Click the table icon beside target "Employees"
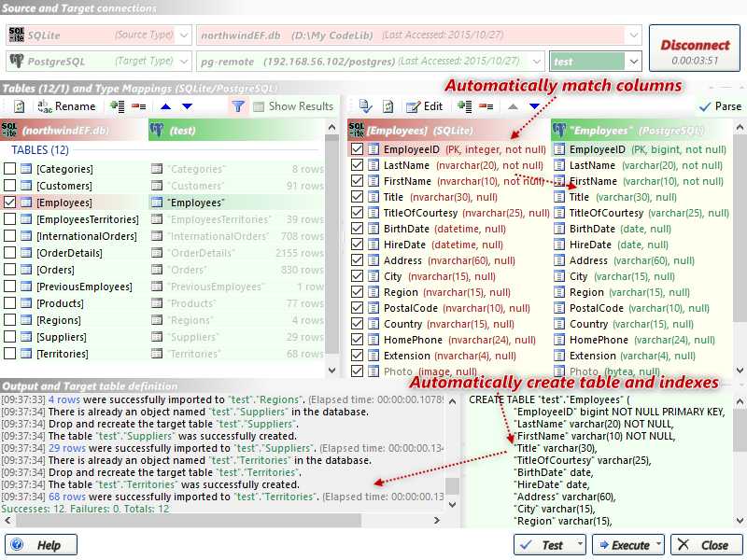The image size is (747, 560). pos(156,203)
